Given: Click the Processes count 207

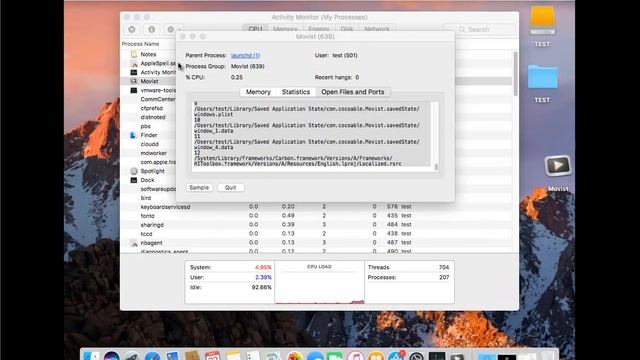Looking at the screenshot, I should click(x=444, y=277).
